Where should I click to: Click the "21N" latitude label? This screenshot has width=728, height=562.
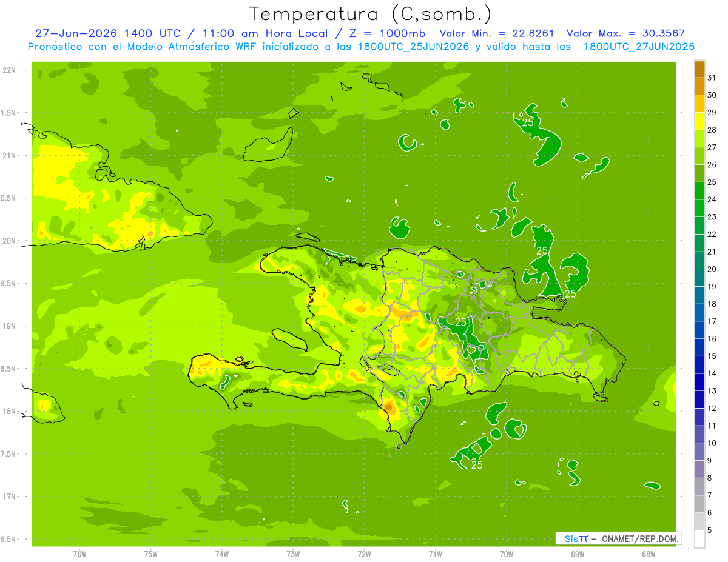9,155
